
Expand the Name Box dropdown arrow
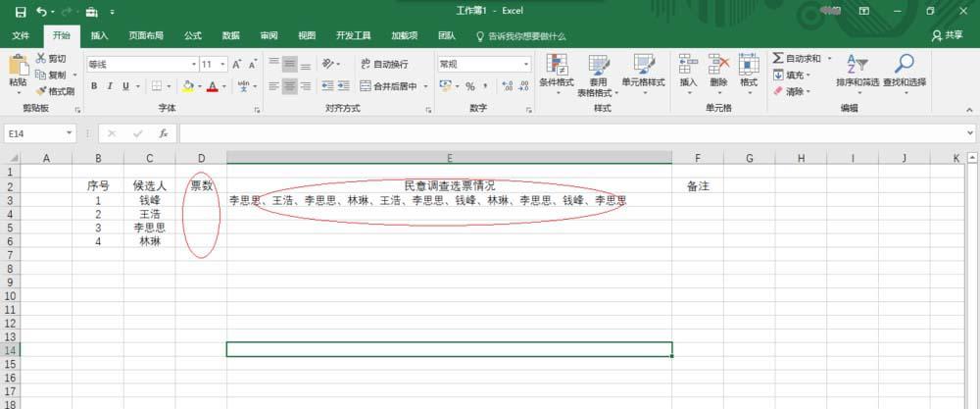(x=70, y=133)
